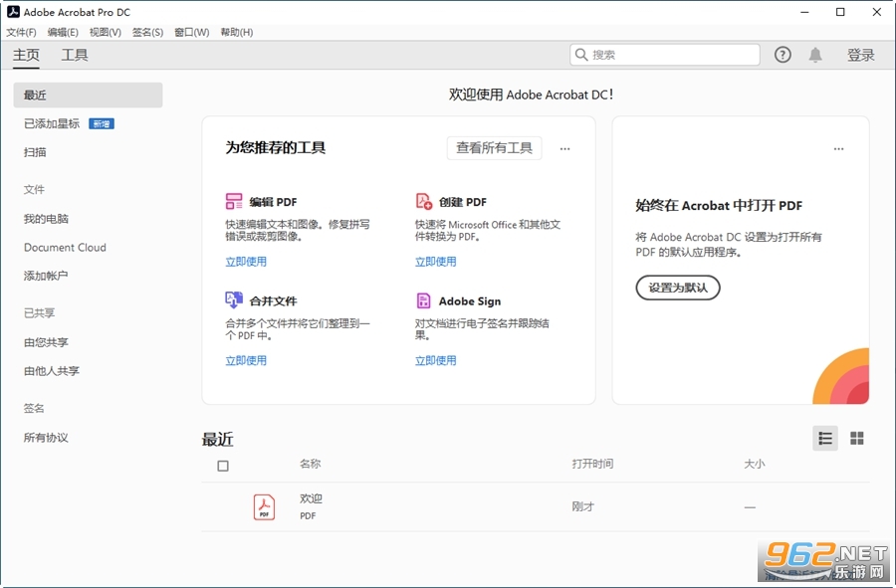Click the Adobe Acrobat logo in title bar

[x=13, y=11]
